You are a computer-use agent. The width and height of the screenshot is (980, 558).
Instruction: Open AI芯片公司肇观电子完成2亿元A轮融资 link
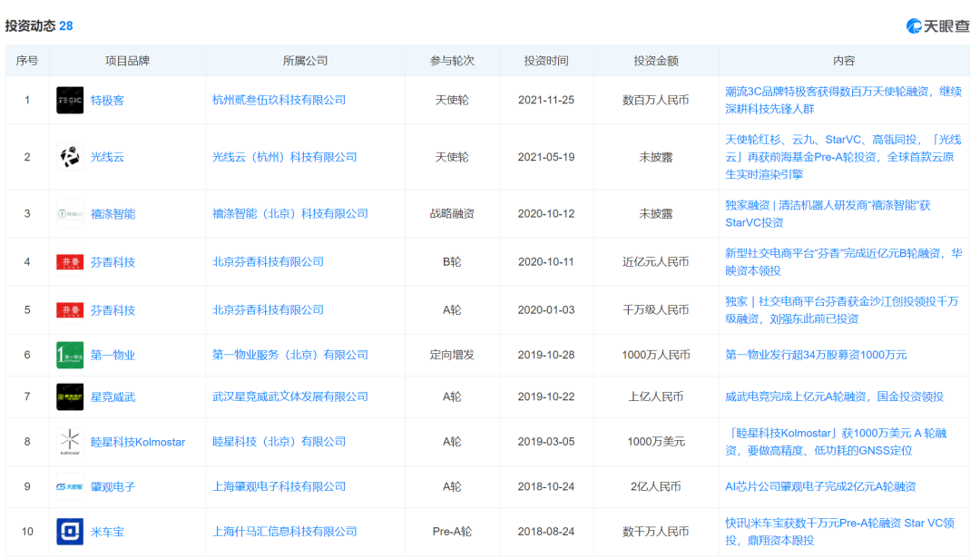pyautogui.click(x=820, y=486)
